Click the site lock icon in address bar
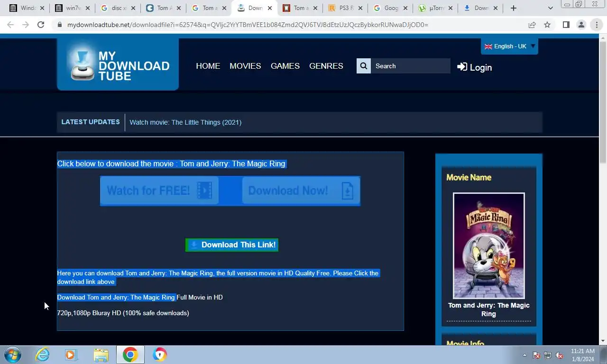 pyautogui.click(x=60, y=25)
